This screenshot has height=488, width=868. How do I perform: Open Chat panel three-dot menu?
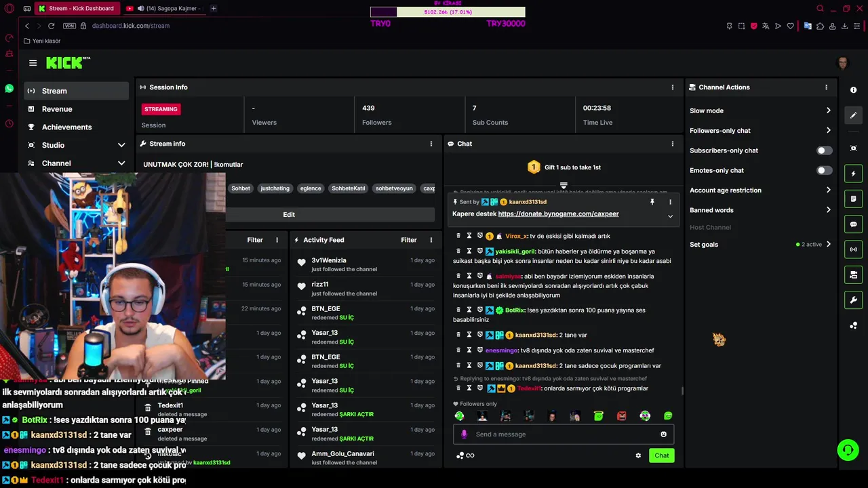click(673, 144)
